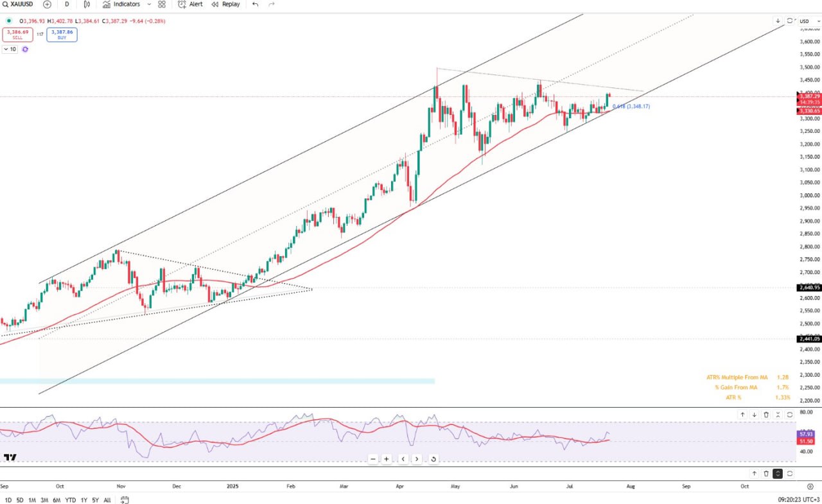Zoom in the chart with the plus button
This screenshot has width=822, height=504.
click(x=387, y=459)
